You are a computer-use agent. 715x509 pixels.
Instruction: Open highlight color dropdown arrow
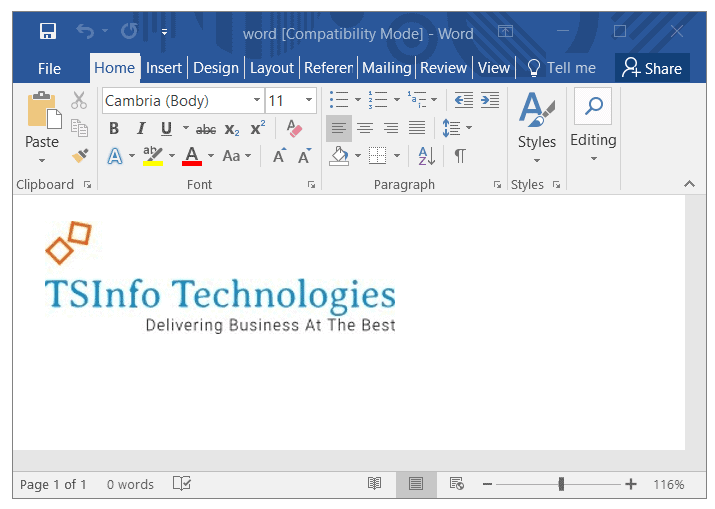click(x=172, y=156)
